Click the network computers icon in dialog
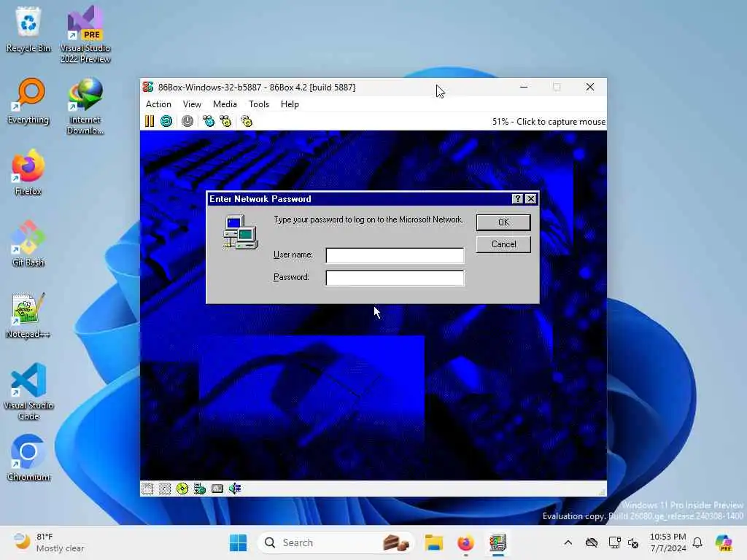Image resolution: width=747 pixels, height=560 pixels. point(241,232)
